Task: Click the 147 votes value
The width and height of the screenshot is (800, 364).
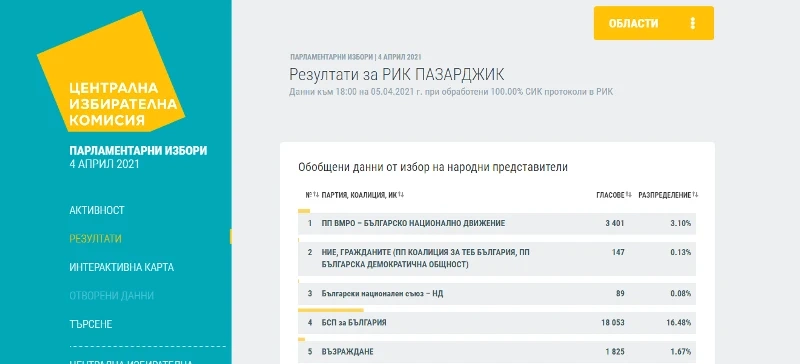Action: [619, 252]
